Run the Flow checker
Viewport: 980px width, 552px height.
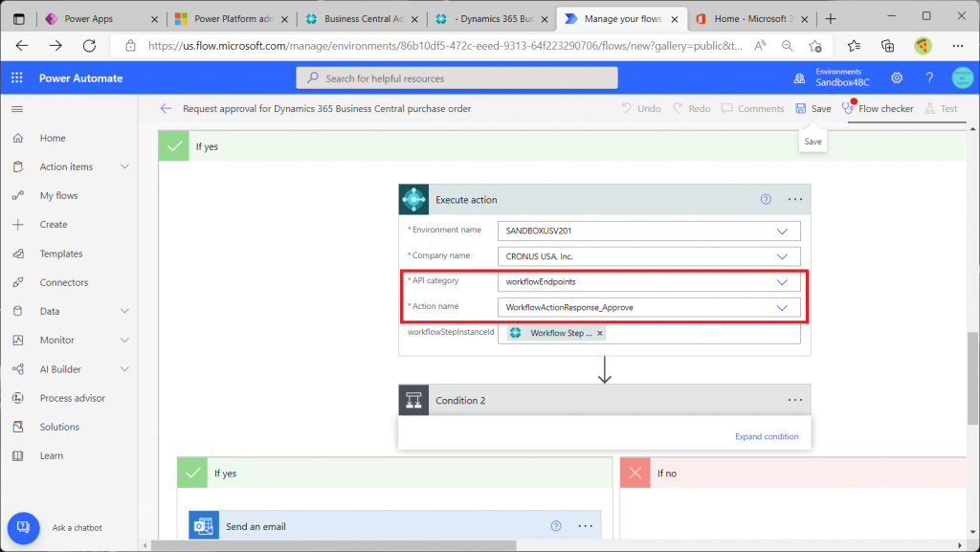tap(879, 109)
